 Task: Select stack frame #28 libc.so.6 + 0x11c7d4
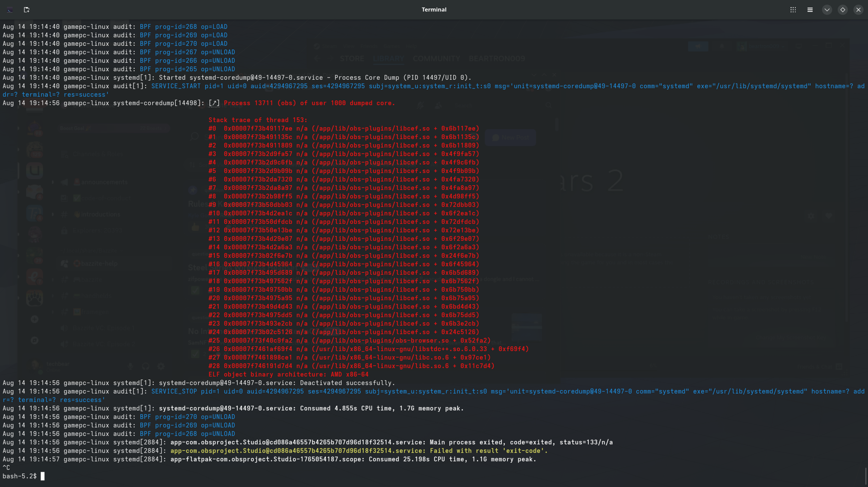tap(351, 366)
